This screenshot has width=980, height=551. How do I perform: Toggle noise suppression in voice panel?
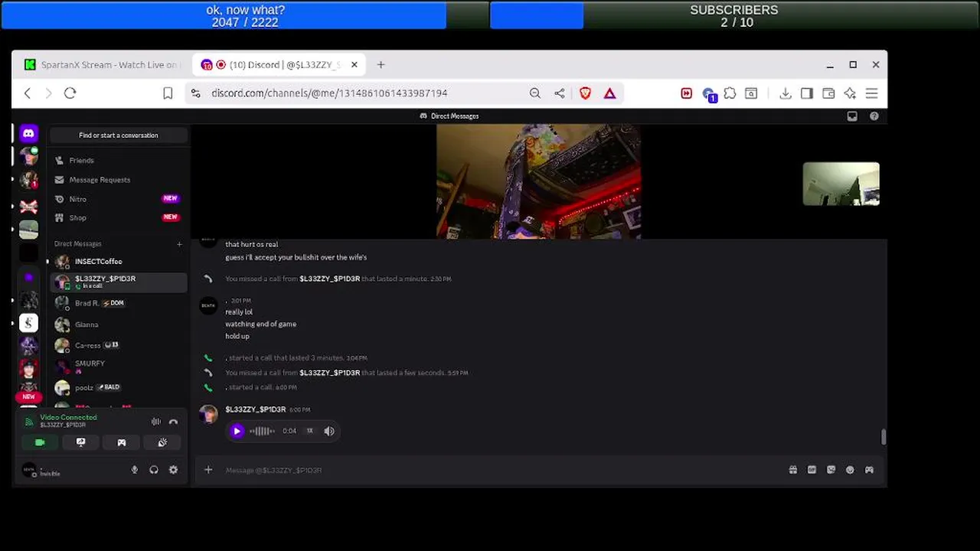[156, 422]
